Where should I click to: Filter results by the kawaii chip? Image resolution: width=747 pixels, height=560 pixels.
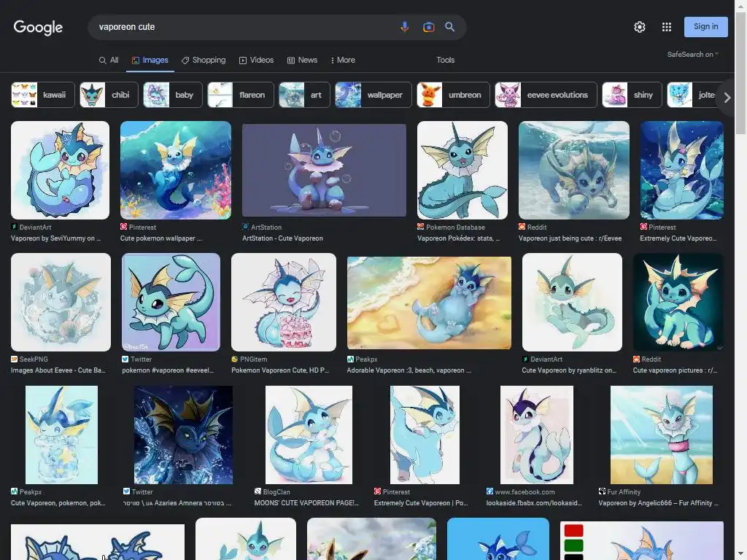(43, 95)
